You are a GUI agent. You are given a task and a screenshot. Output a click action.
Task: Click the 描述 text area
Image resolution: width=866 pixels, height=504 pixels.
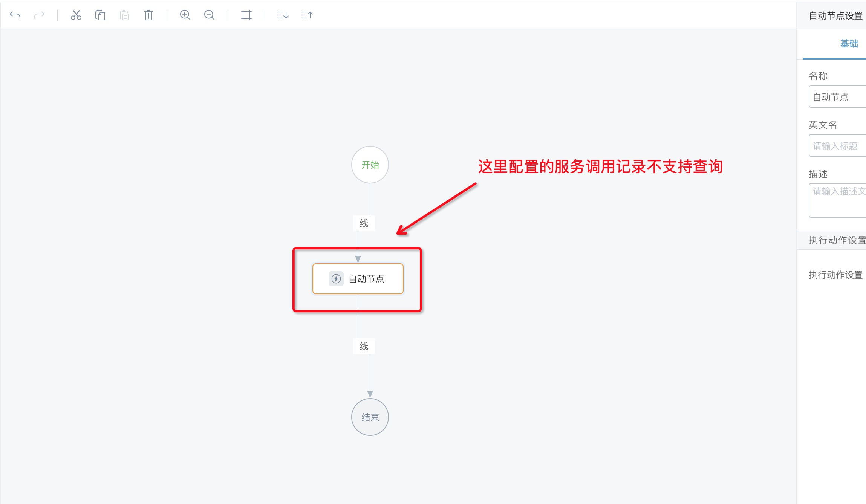point(837,200)
